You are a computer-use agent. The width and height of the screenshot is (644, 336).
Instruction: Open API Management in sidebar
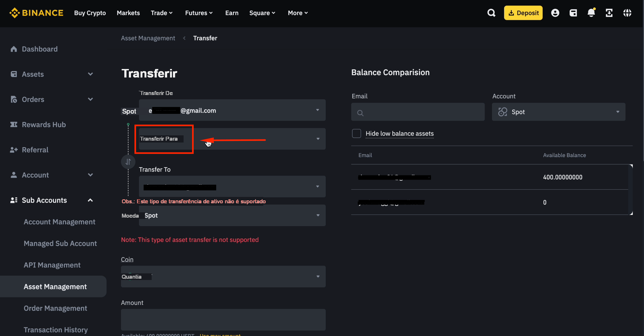coord(52,265)
